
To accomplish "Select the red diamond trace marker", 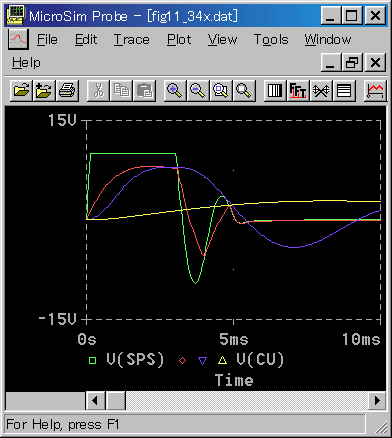I will pos(182,360).
